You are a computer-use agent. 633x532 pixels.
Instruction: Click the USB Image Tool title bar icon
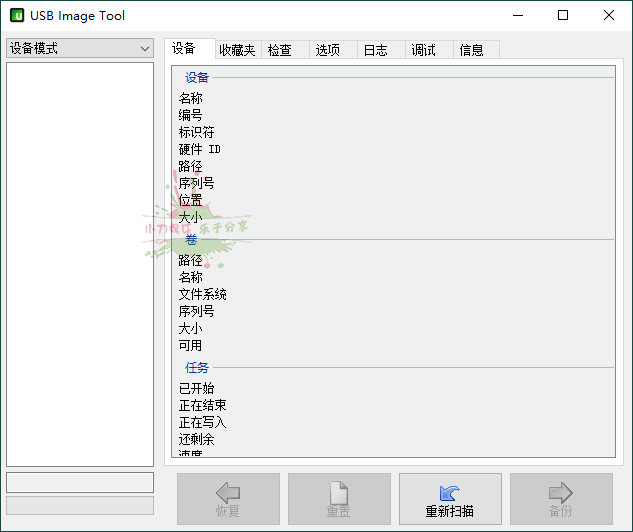pyautogui.click(x=17, y=16)
